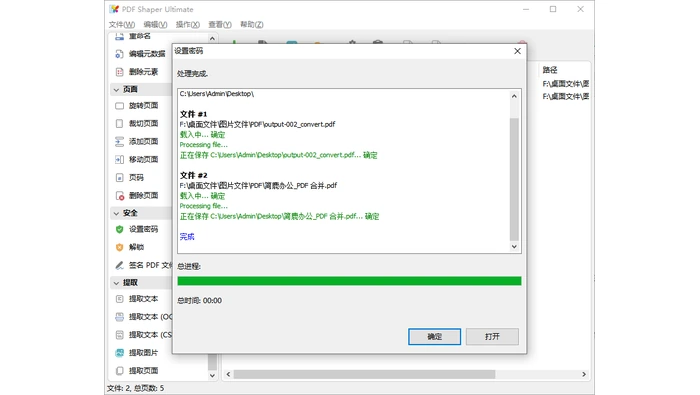
Task: Click the blue 完成 text in log
Action: [187, 237]
